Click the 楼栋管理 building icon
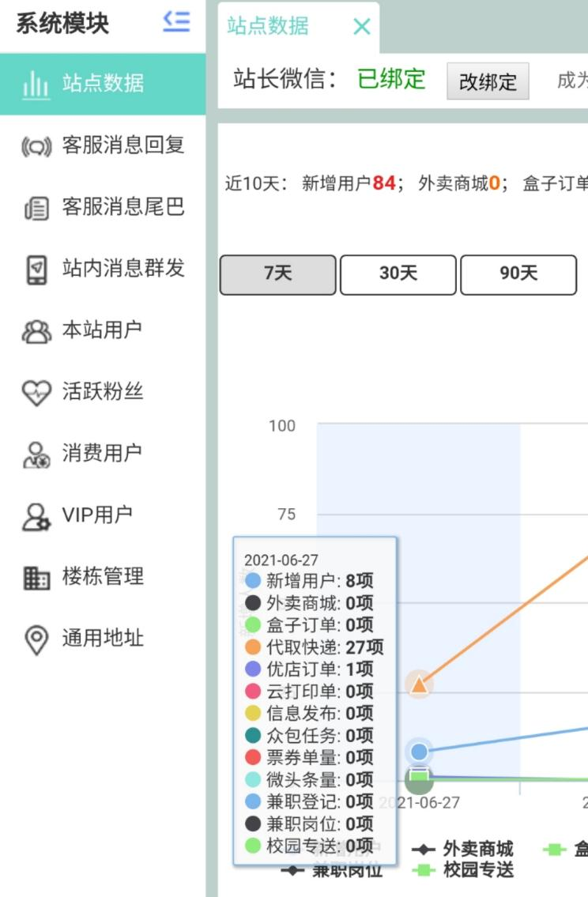The width and height of the screenshot is (588, 897). click(36, 578)
